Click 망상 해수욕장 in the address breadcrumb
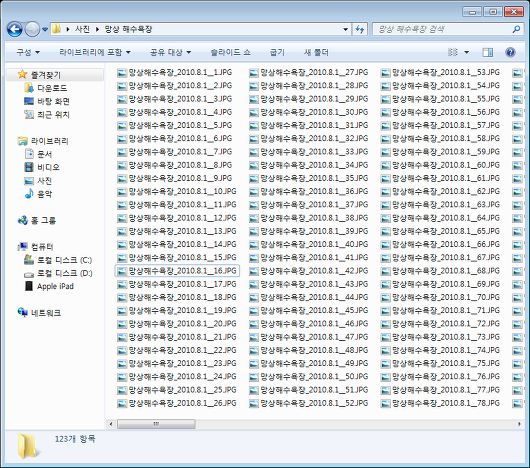The height and width of the screenshot is (468, 530). click(x=128, y=29)
